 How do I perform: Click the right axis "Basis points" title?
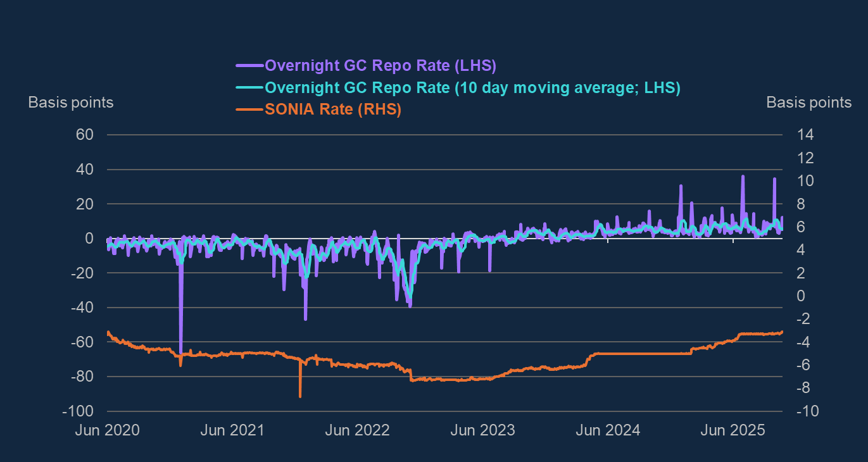coord(808,102)
